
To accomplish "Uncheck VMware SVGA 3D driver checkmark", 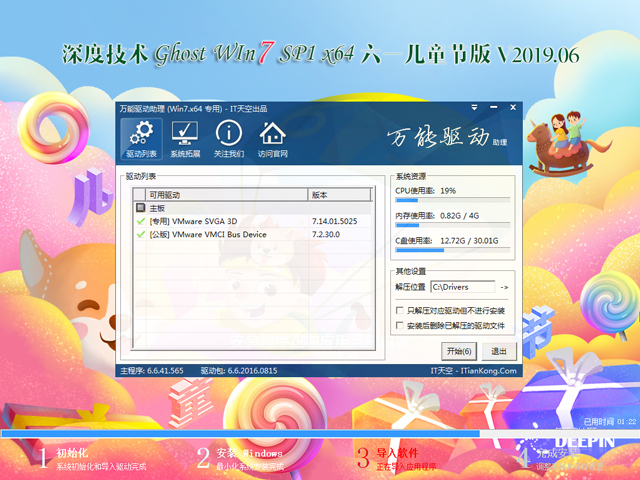I will 140,221.
